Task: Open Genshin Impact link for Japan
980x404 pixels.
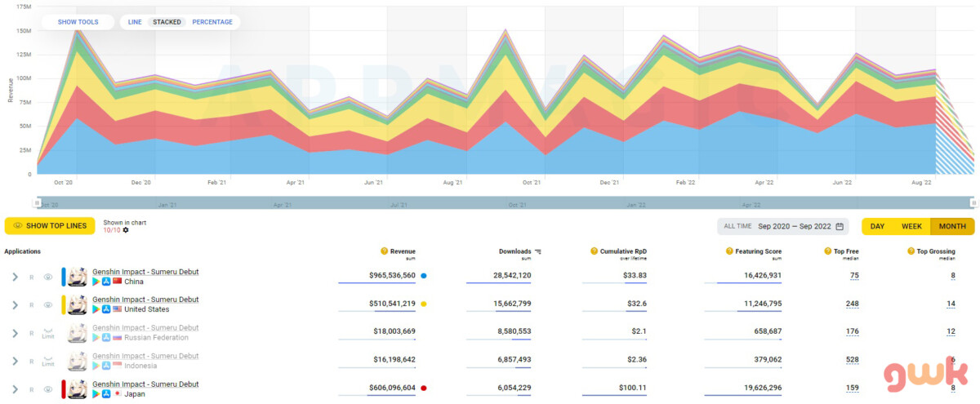Action: coord(145,384)
